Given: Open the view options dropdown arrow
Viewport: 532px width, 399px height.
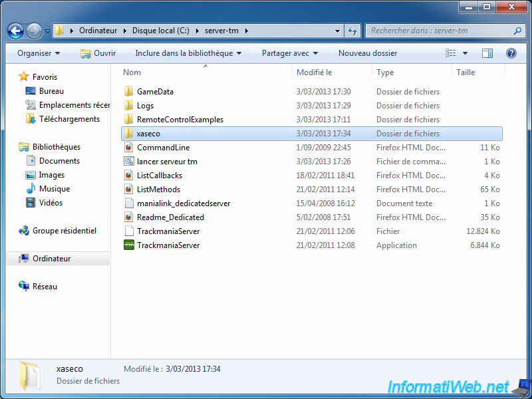Looking at the screenshot, I should click(x=465, y=53).
